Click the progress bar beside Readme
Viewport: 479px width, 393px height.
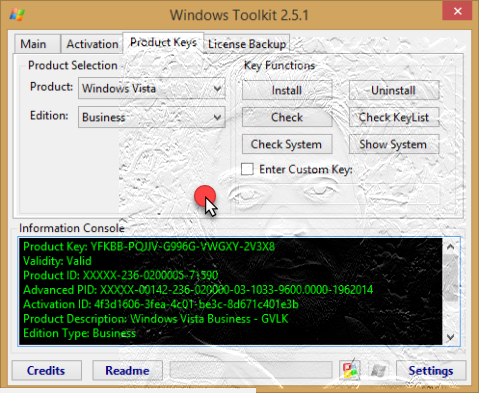pyautogui.click(x=251, y=370)
